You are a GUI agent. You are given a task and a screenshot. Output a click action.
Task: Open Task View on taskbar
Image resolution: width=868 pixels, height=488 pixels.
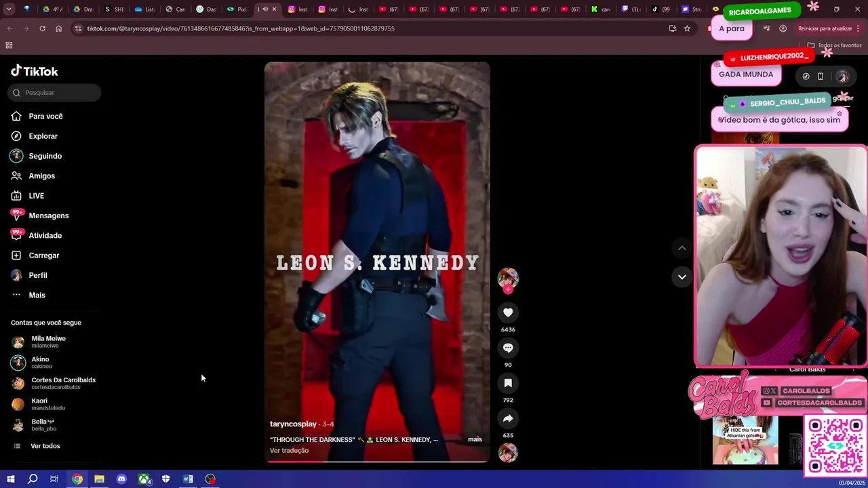click(x=54, y=479)
